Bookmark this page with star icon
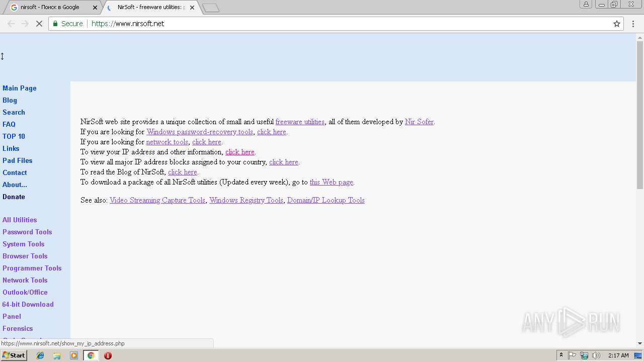The image size is (644, 362). (x=617, y=24)
